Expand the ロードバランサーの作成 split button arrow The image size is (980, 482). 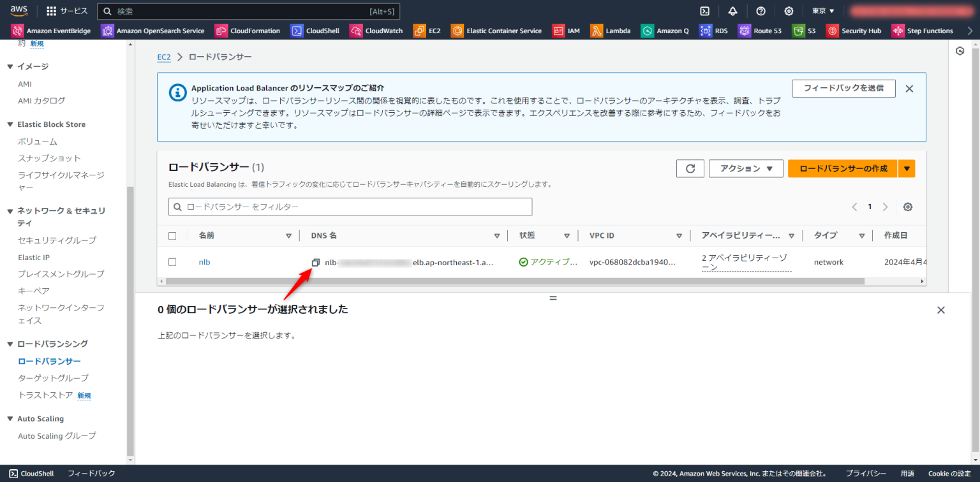(x=907, y=168)
